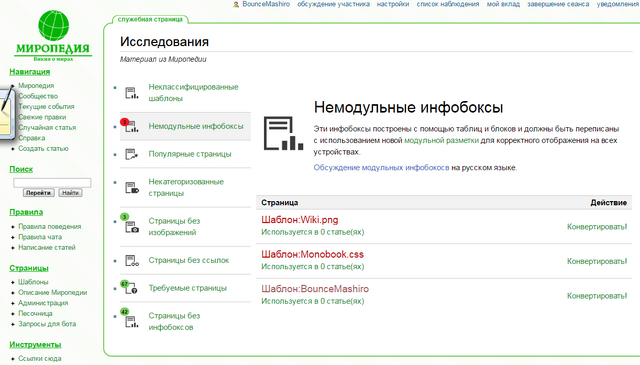Open 'Некатегоризованные страницы' section
This screenshot has width=640, height=365.
point(186,187)
